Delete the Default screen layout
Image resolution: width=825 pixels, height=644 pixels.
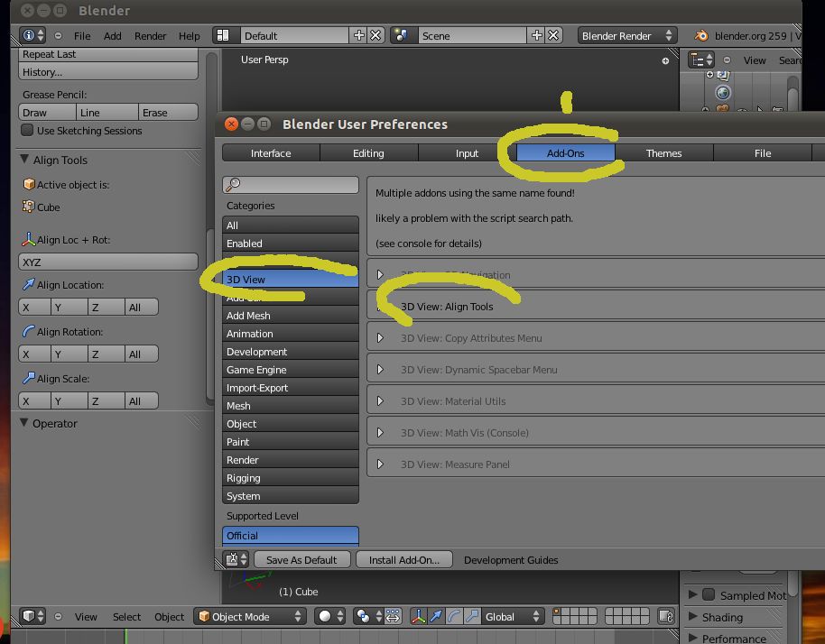click(375, 35)
